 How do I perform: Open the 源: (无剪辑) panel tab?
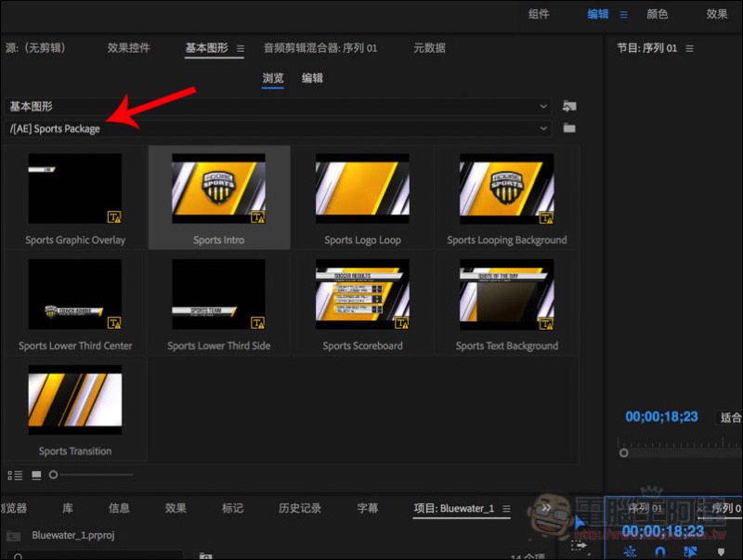click(35, 48)
